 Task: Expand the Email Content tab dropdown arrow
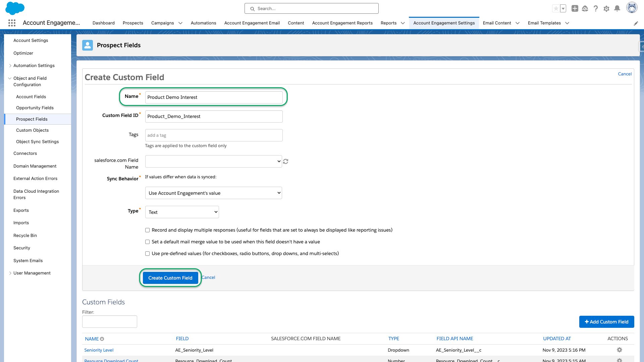pos(518,23)
